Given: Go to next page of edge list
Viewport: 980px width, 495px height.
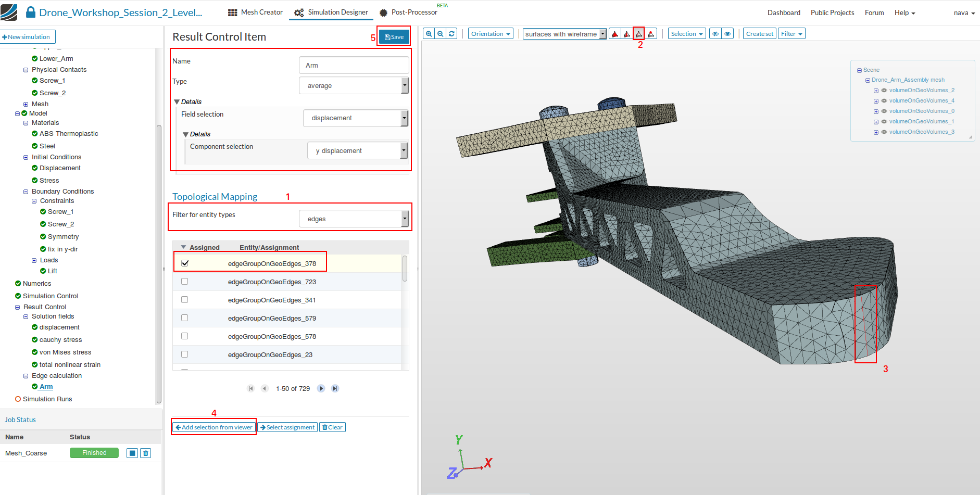Looking at the screenshot, I should [x=321, y=388].
